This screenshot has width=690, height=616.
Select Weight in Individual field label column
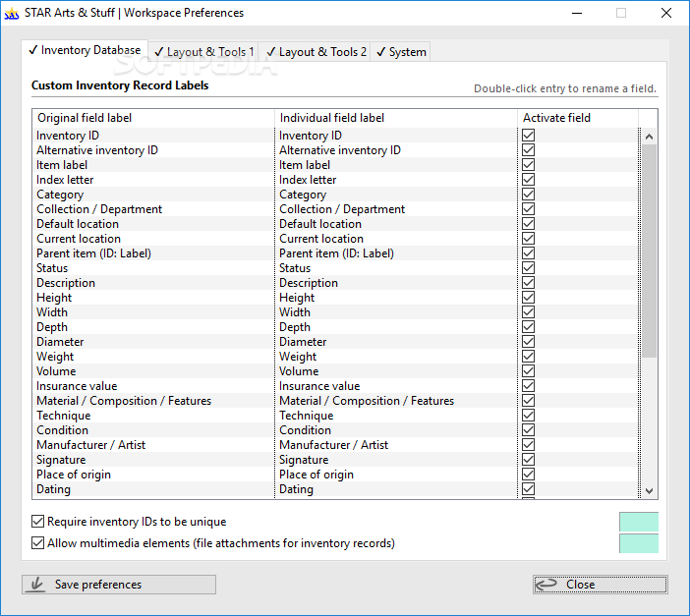pyautogui.click(x=298, y=357)
